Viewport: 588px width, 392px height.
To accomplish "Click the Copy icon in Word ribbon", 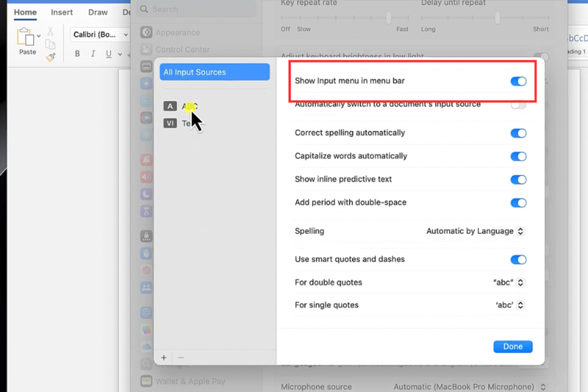I will point(50,44).
